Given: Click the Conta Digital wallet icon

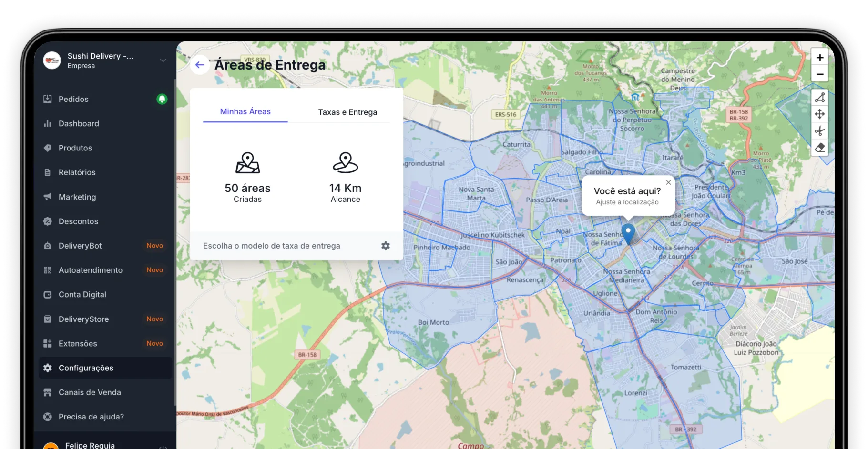Looking at the screenshot, I should pos(48,295).
